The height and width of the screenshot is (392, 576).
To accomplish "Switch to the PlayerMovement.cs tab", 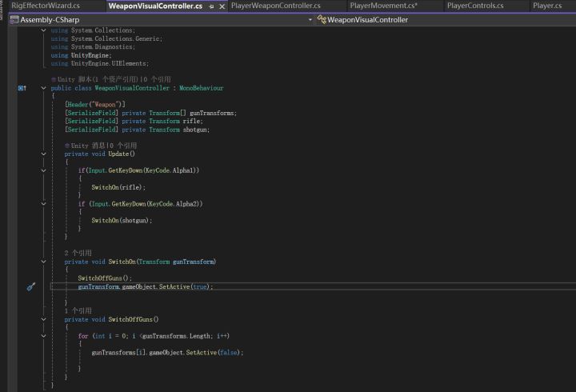I will (x=383, y=6).
